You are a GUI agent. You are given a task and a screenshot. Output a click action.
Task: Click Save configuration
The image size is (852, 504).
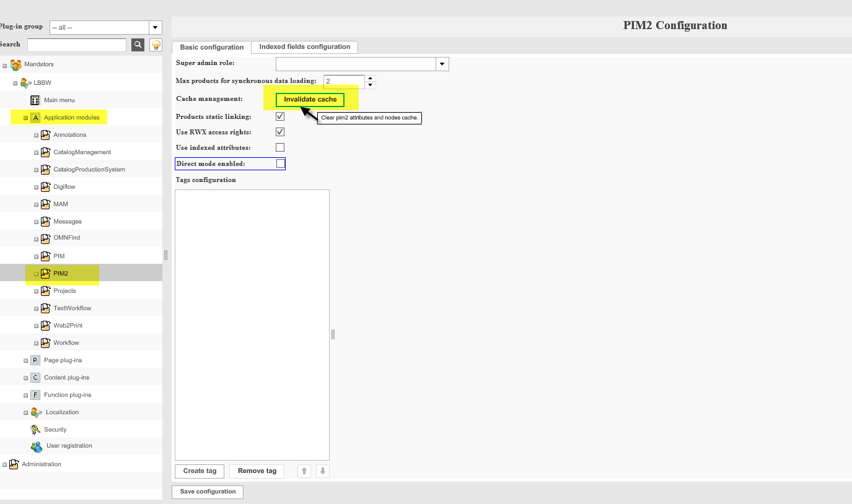pyautogui.click(x=207, y=492)
